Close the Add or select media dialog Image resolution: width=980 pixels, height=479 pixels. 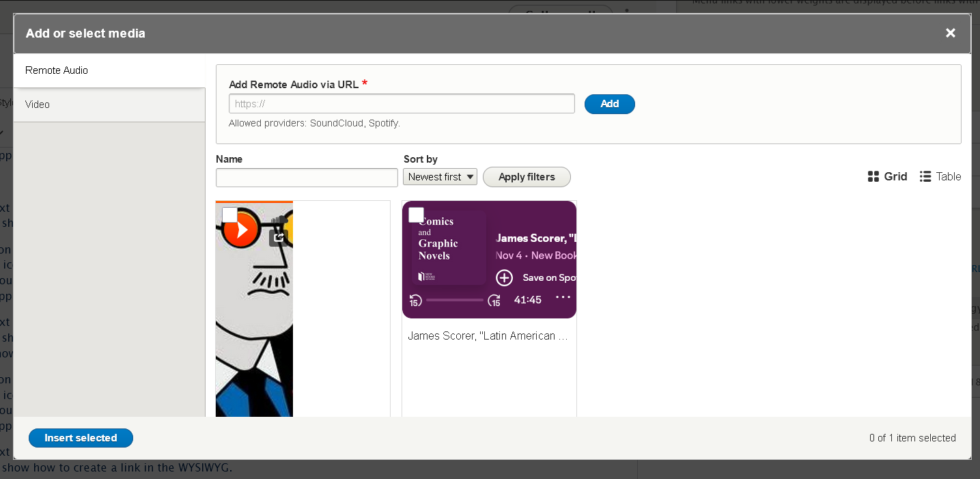(950, 33)
